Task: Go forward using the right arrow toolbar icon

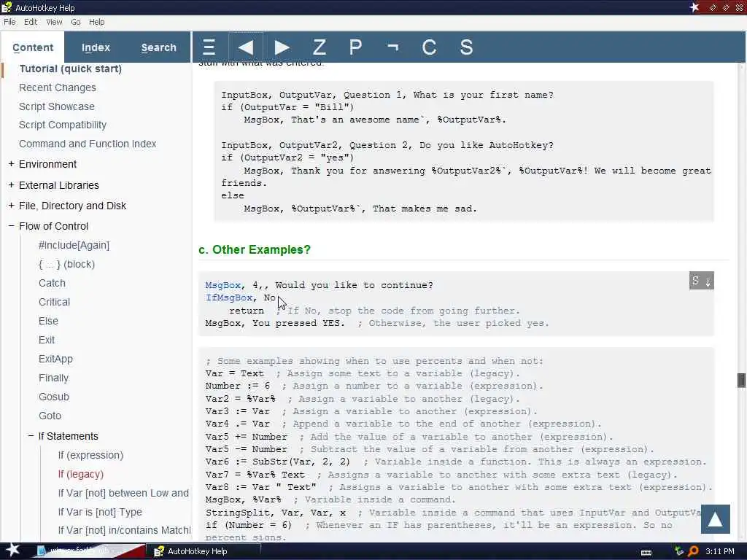Action: click(x=282, y=47)
